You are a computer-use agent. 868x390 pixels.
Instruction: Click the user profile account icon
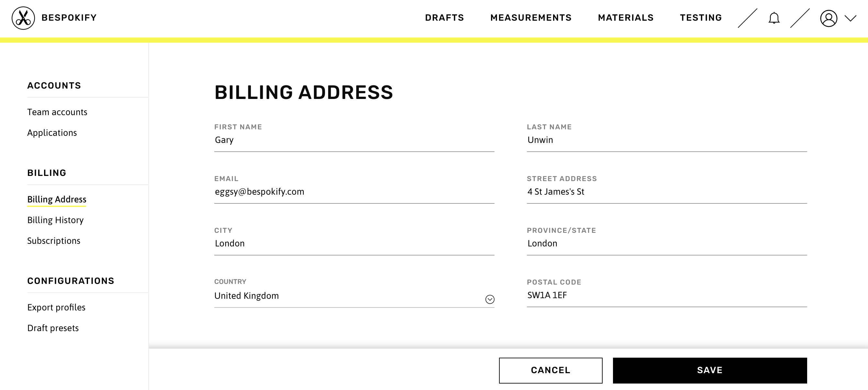(x=829, y=18)
